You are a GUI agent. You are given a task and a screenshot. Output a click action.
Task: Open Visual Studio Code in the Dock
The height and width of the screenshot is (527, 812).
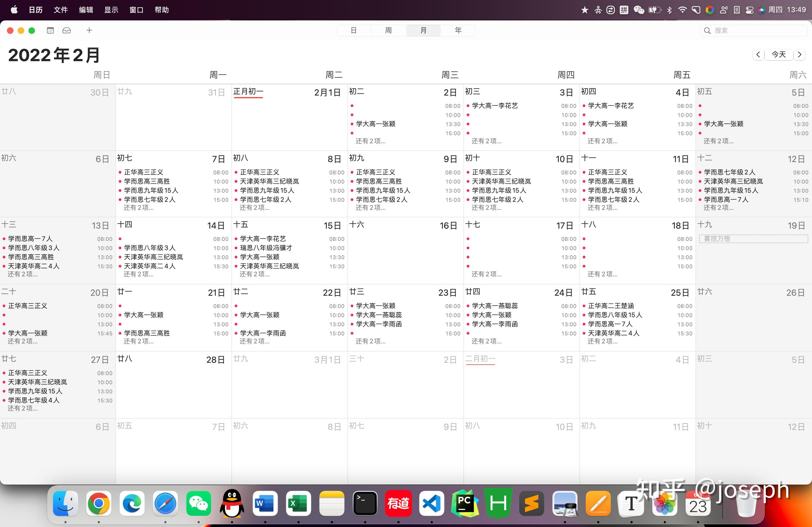(x=431, y=503)
